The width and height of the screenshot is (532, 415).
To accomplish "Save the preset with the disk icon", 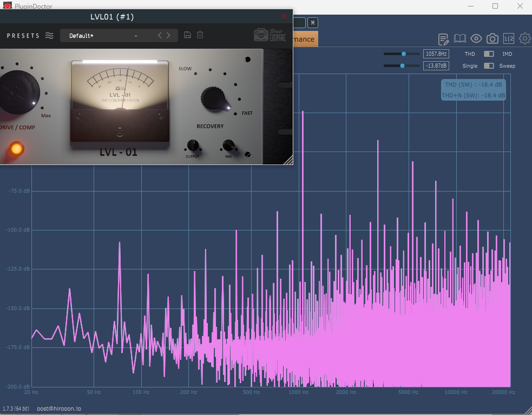I will 187,35.
